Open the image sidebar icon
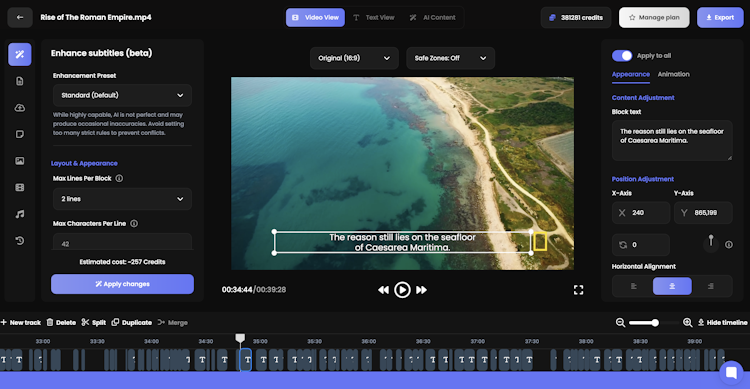This screenshot has width=750, height=389. (x=20, y=161)
